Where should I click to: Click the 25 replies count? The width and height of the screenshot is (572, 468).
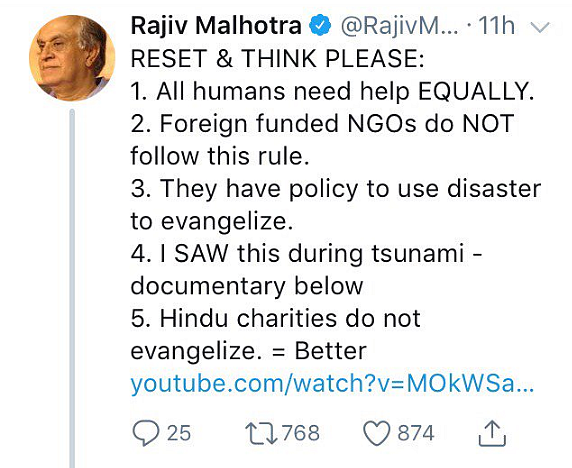click(179, 433)
